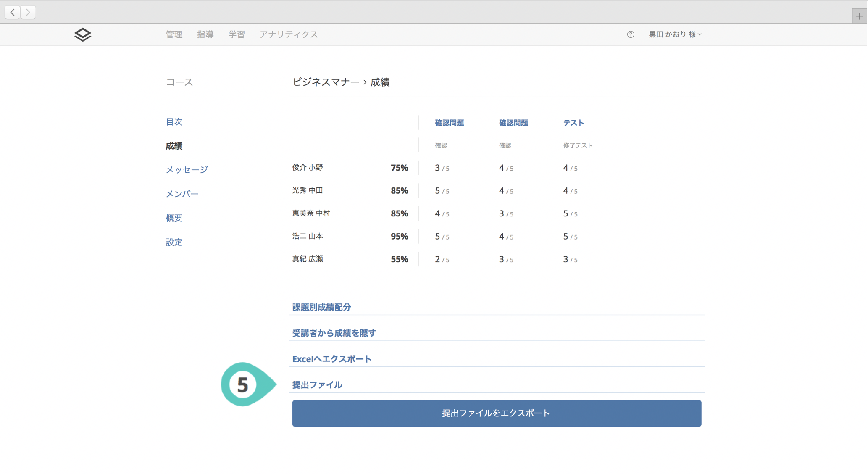Open the アナリティクス menu
The height and width of the screenshot is (474, 868).
(x=288, y=34)
